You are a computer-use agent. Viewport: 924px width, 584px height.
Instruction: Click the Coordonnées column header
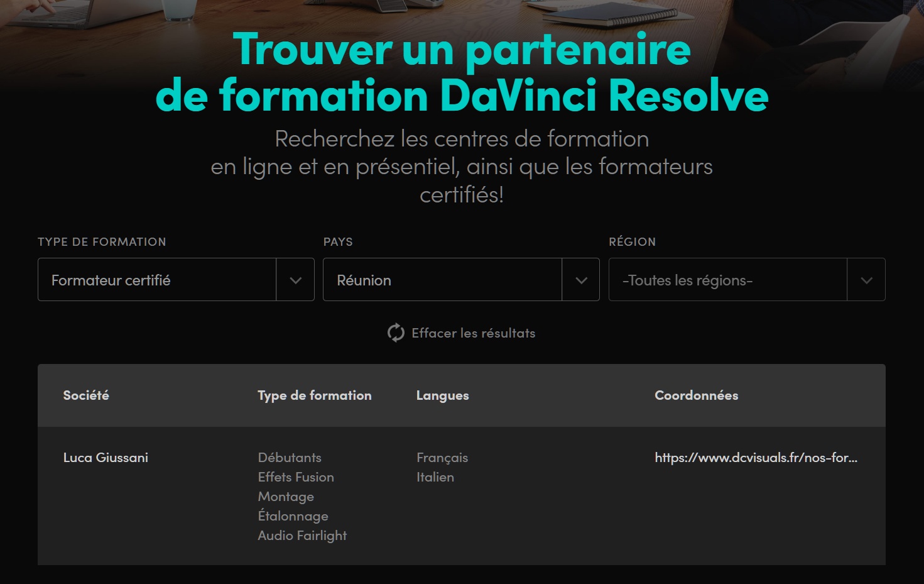click(x=696, y=395)
